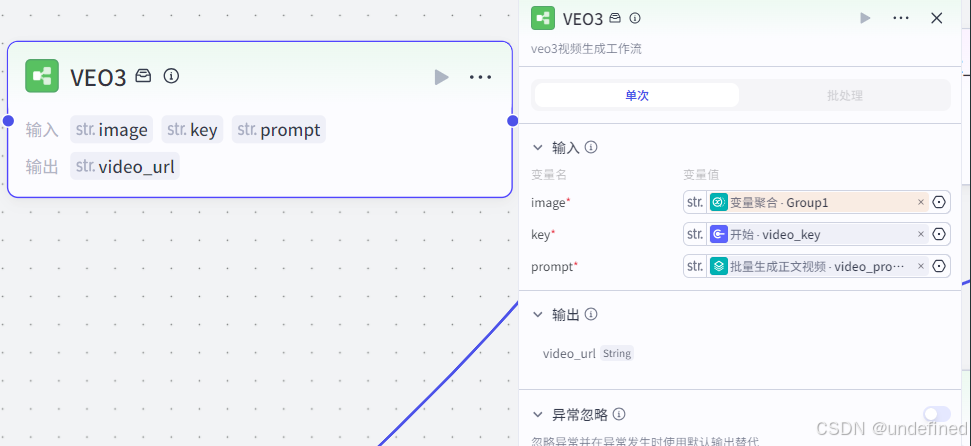Viewport: 971px width, 446px height.
Task: Open the three-dot menu on the VEO3 node
Action: pos(481,77)
